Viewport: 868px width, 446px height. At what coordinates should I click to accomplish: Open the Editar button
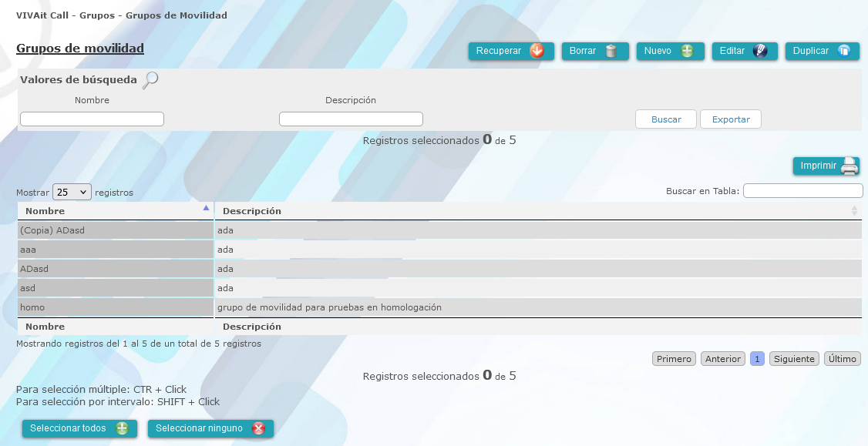tap(745, 51)
